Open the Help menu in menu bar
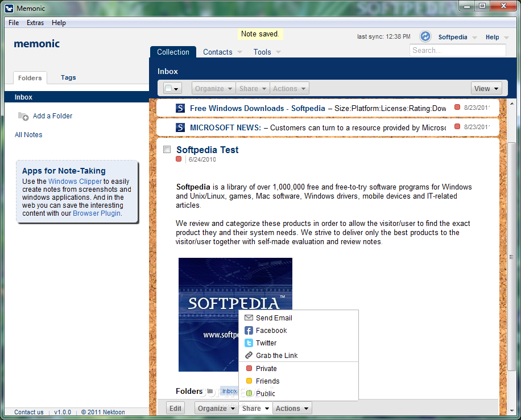This screenshot has width=521, height=420. point(59,23)
